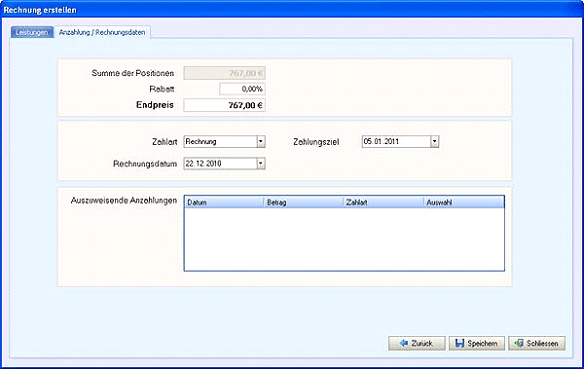Click the Auswahl column header

[x=464, y=202]
